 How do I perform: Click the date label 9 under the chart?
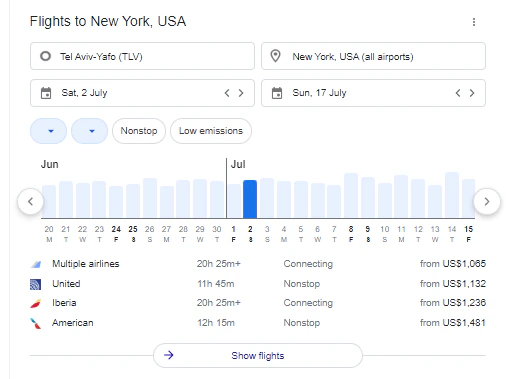[368, 229]
